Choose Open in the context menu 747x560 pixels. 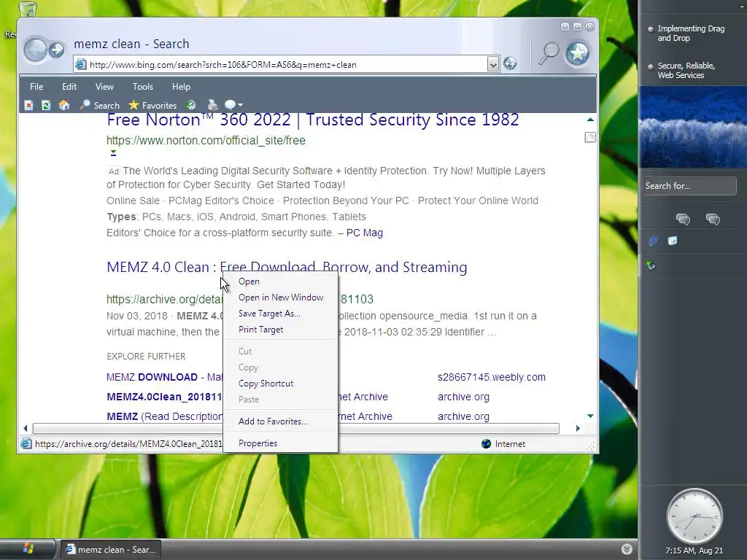pyautogui.click(x=280, y=281)
